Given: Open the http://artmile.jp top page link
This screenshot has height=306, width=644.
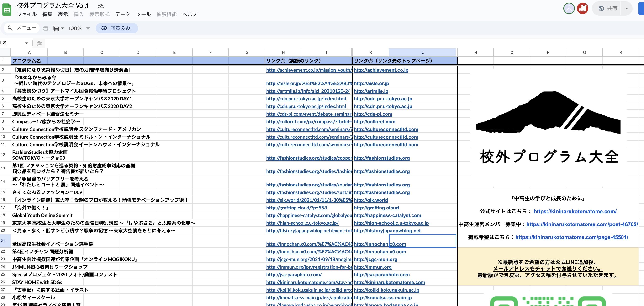Looking at the screenshot, I should tap(371, 91).
